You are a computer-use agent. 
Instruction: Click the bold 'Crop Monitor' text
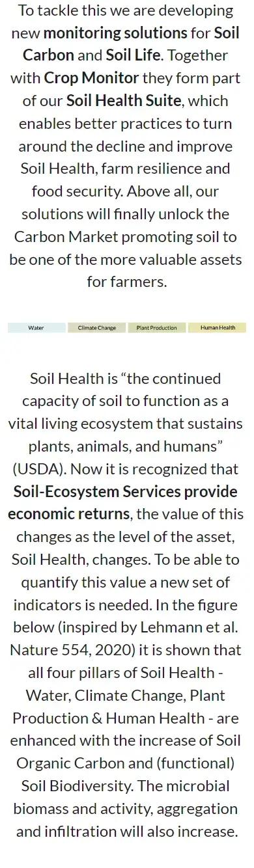pyautogui.click(x=91, y=78)
